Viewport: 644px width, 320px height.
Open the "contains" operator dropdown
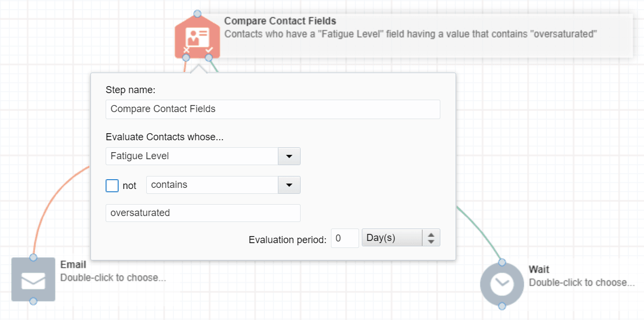tap(289, 185)
